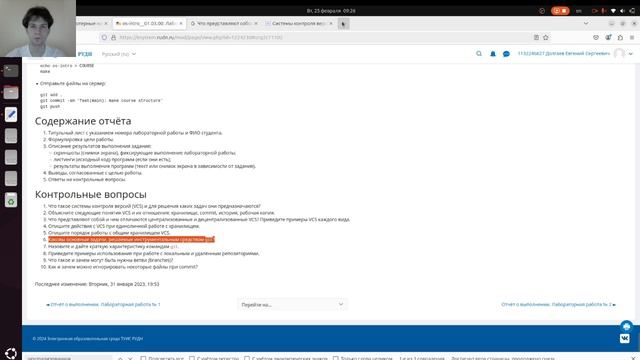Toggle the third find-bar checkbox
This screenshot has width=640, height=360.
[247, 358]
